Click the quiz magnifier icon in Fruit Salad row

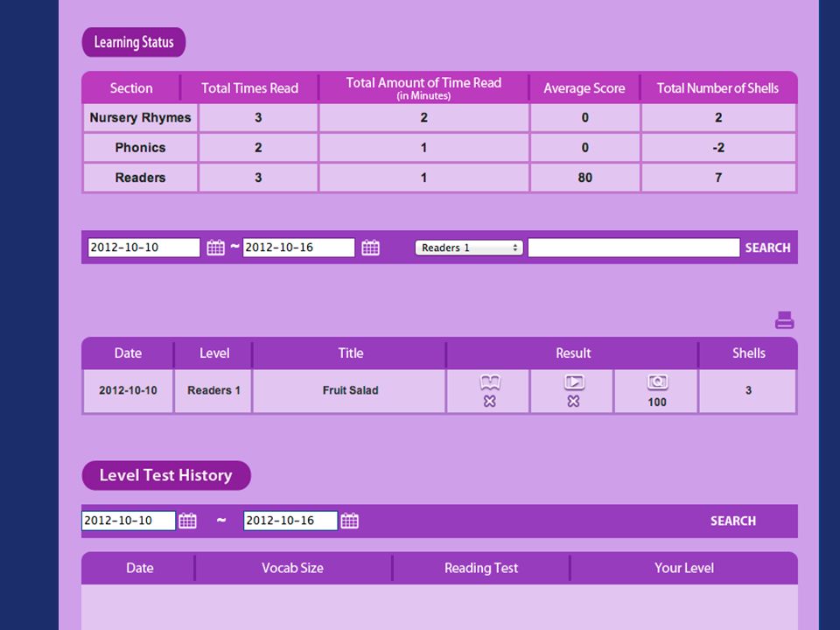(x=657, y=382)
